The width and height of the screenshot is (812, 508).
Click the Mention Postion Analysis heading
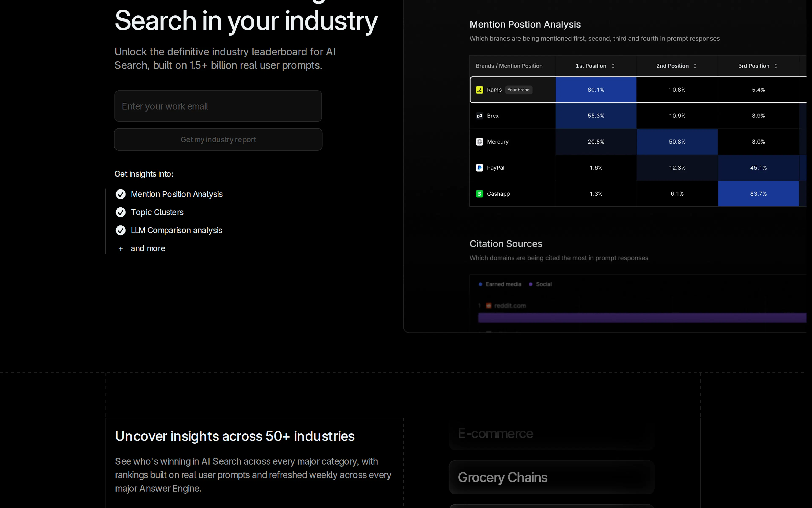coord(525,25)
